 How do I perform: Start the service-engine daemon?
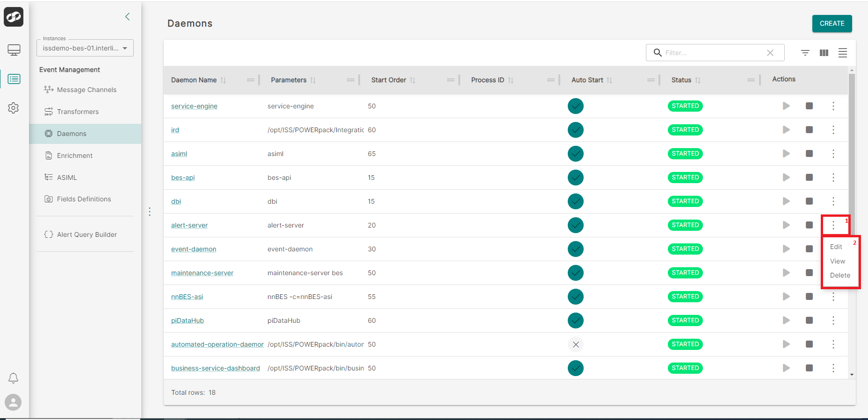point(786,106)
